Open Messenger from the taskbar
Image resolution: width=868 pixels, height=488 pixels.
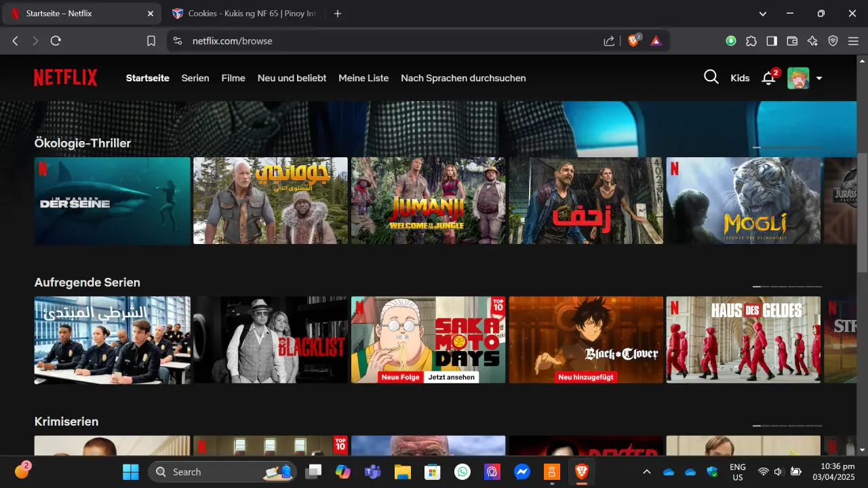(521, 472)
